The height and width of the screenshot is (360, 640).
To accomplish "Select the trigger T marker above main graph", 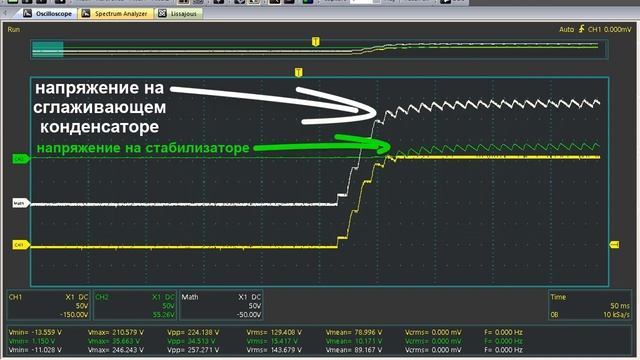I will pos(298,73).
